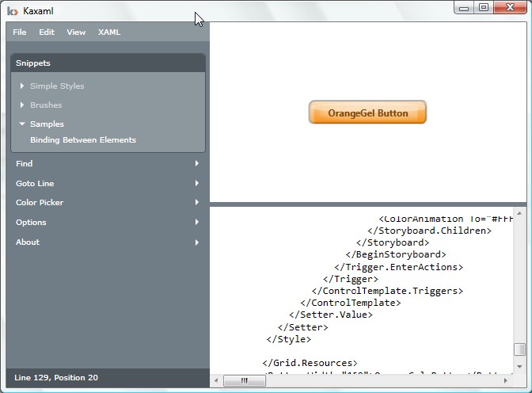532x393 pixels.
Task: Click the vertical scrollbar thumb in editor
Action: tap(519, 349)
